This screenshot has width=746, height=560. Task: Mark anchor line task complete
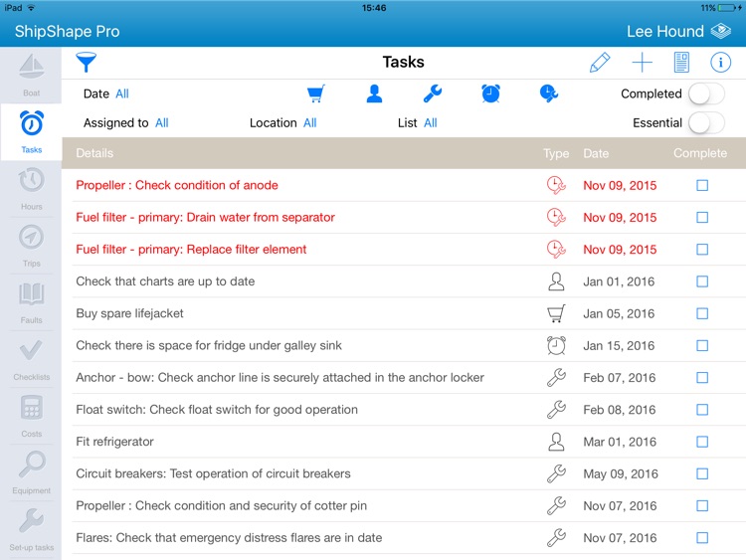click(x=702, y=377)
